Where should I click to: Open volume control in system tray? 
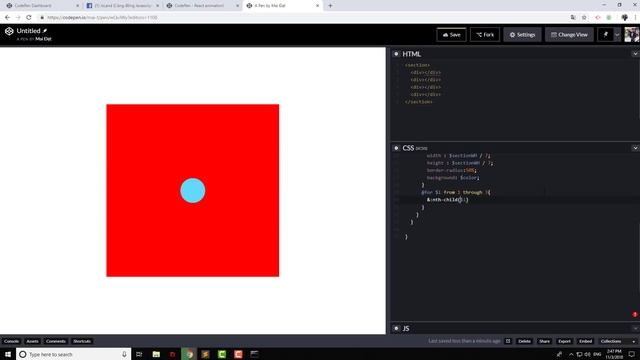pos(587,354)
